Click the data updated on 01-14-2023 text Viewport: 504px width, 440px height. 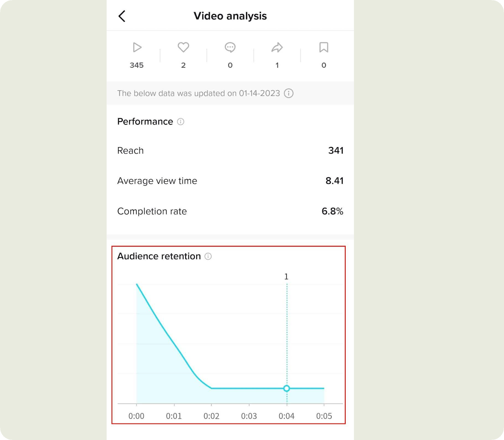(198, 93)
